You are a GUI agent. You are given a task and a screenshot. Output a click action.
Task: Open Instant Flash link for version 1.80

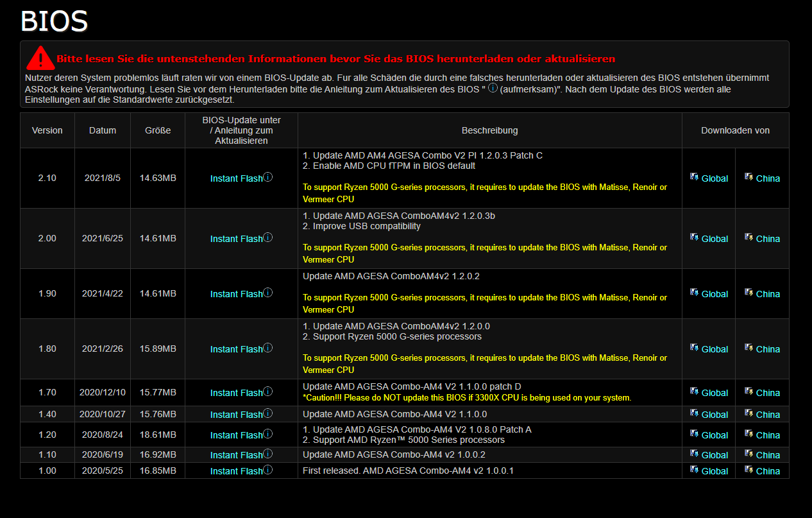[x=236, y=349]
